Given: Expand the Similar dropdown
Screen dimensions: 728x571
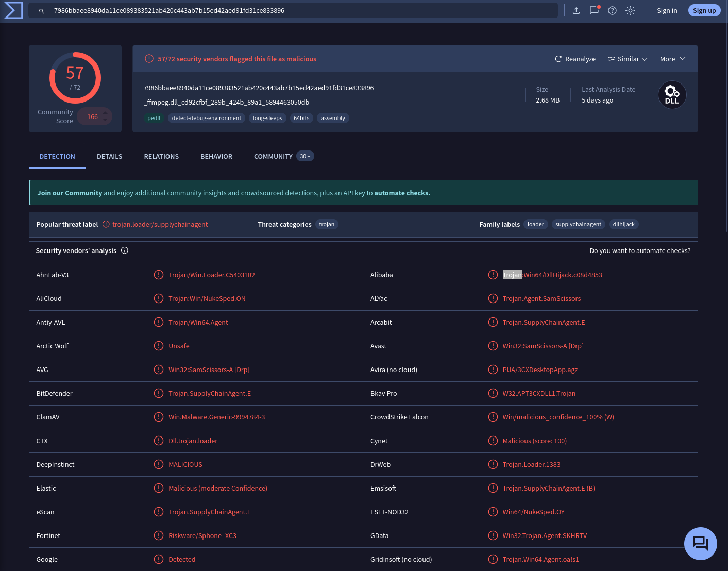Looking at the screenshot, I should (x=628, y=59).
